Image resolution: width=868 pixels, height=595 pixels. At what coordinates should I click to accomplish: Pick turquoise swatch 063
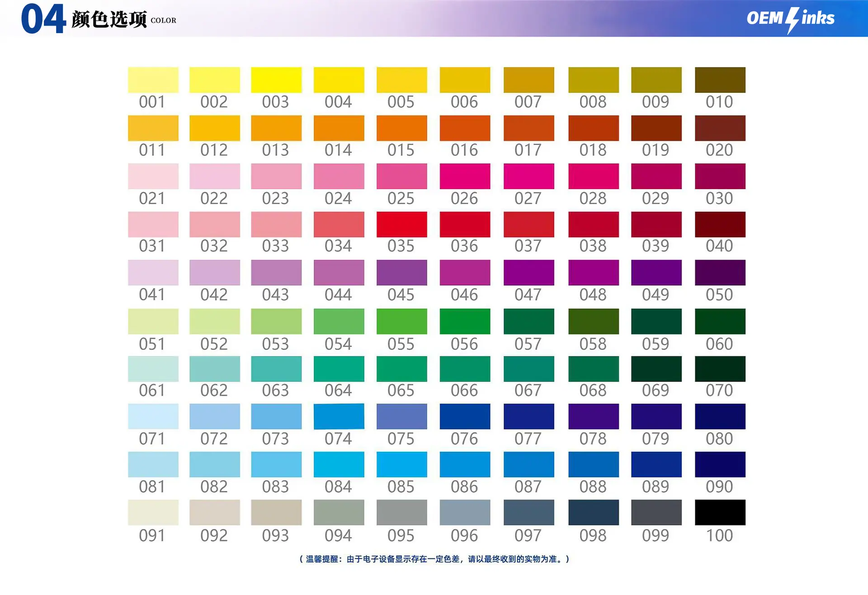coord(276,369)
